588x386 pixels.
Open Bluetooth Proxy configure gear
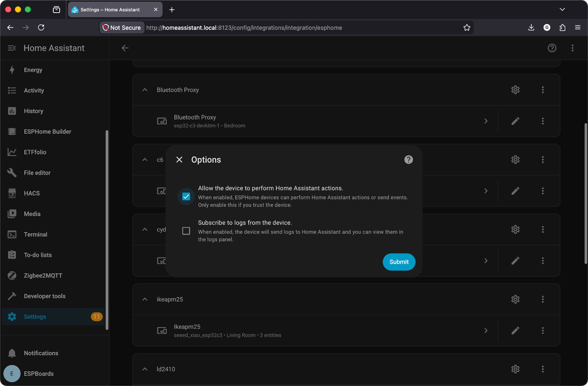(x=515, y=90)
